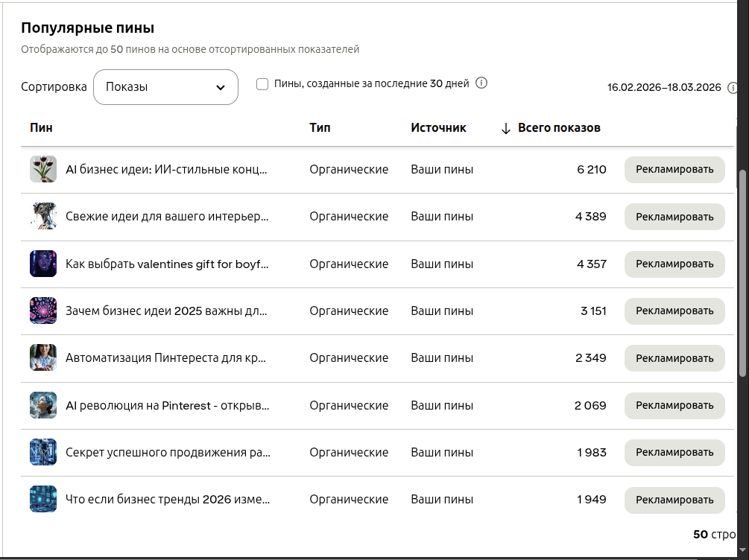The image size is (749, 560).
Task: Click the date range 16.02.2026–18.03.2026
Action: (x=664, y=88)
